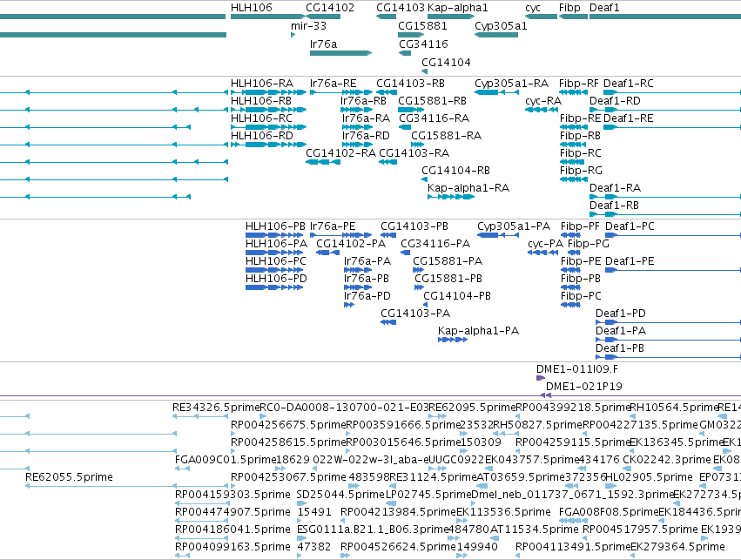Select the Fibp-PG protein label
This screenshot has height=560, width=741.
pos(589,244)
